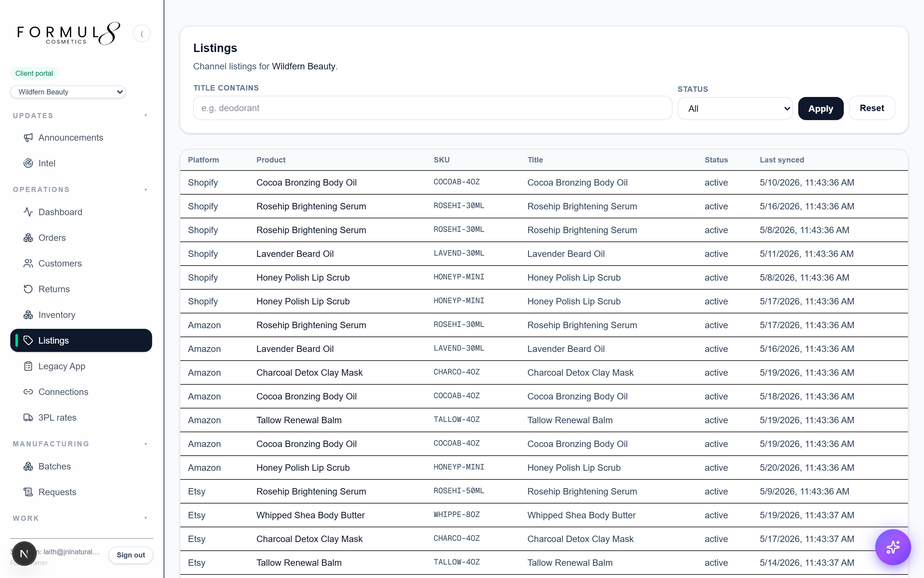Click the Batches boxes icon

click(x=28, y=466)
